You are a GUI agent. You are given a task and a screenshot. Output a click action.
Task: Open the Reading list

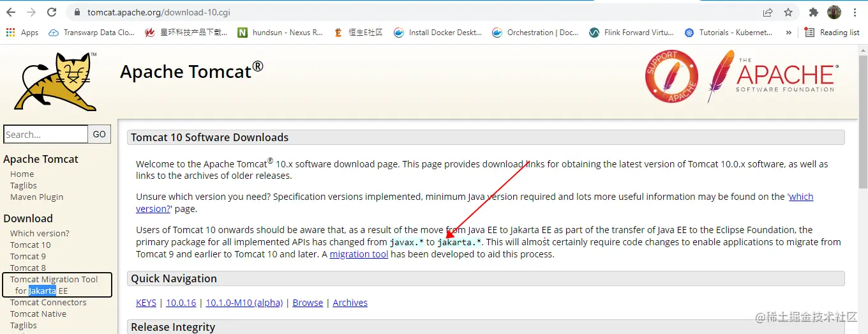[x=832, y=33]
